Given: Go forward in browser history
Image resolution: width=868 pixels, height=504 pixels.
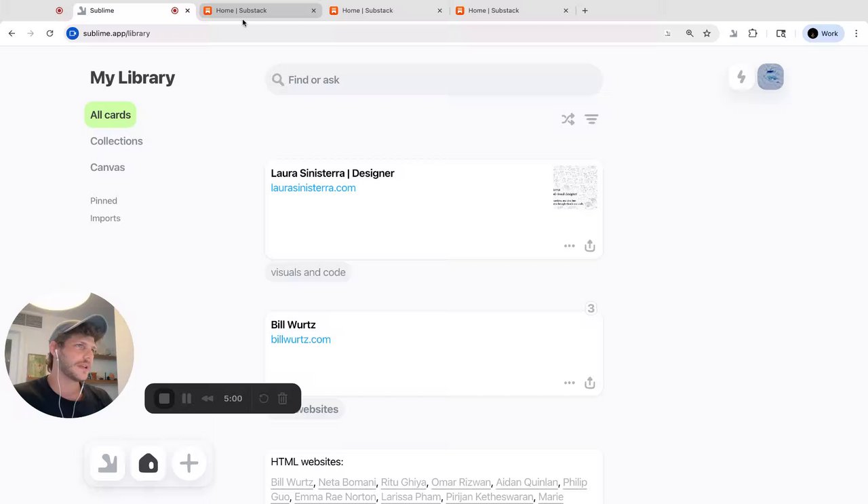Looking at the screenshot, I should coord(31,33).
